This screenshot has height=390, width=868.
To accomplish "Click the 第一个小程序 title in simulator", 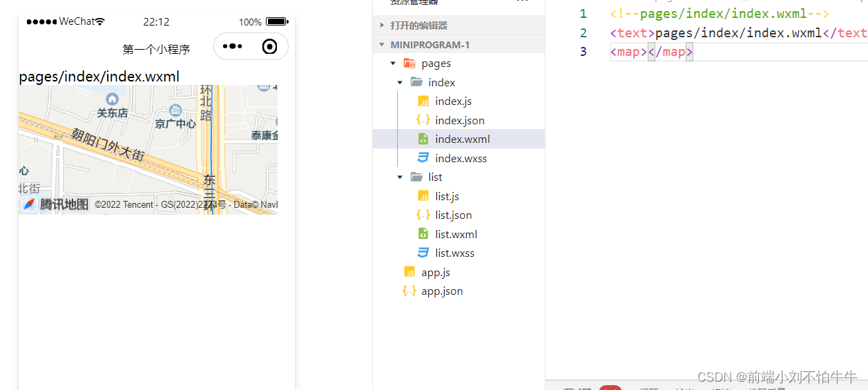I will click(x=156, y=49).
